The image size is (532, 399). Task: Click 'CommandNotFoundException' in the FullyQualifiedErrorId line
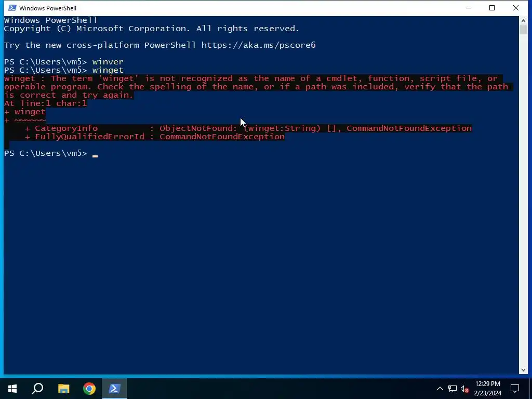pos(222,137)
